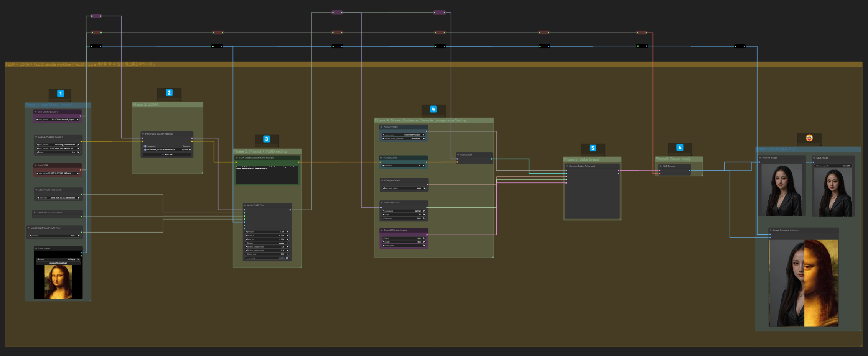868x356 pixels.
Task: Open the vae_name dropdown in Load VAE
Action: [58, 173]
